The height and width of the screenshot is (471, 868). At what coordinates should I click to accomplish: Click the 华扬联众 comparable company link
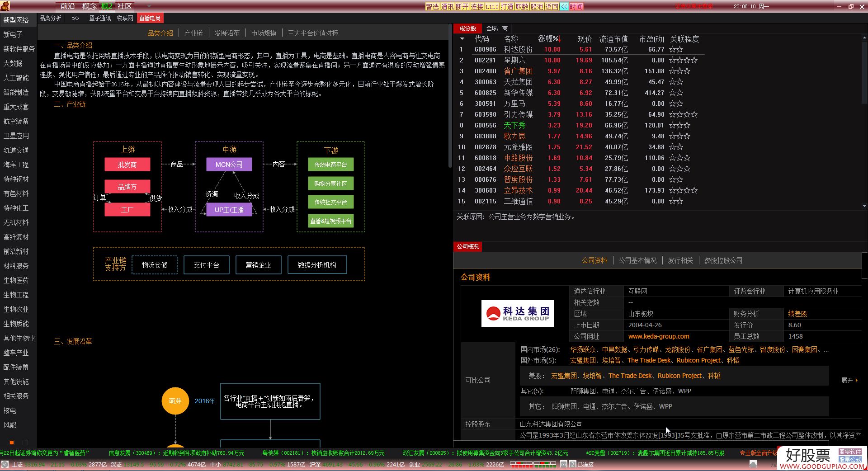[x=583, y=349]
